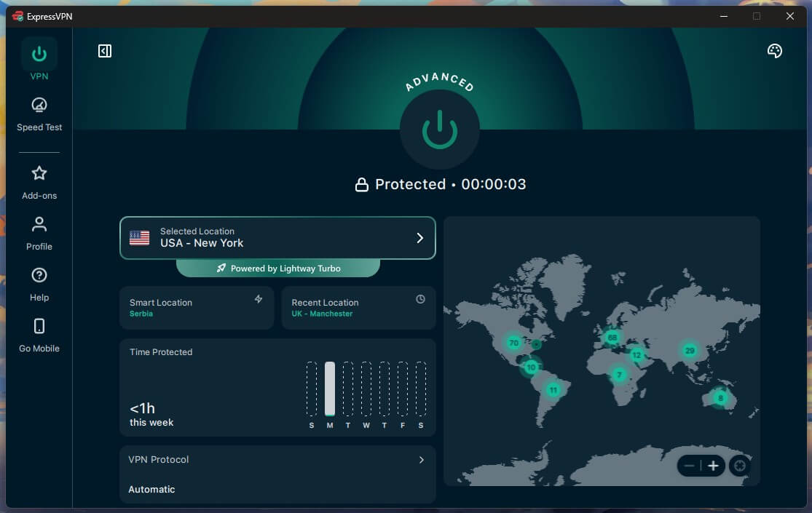Image resolution: width=812 pixels, height=513 pixels.
Task: Click the Sunday bar in Time Protected
Action: [x=311, y=389]
